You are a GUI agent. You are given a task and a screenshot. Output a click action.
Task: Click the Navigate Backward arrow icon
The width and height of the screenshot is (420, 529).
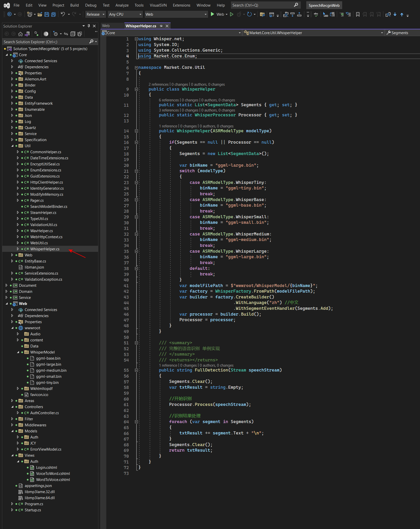(10, 14)
